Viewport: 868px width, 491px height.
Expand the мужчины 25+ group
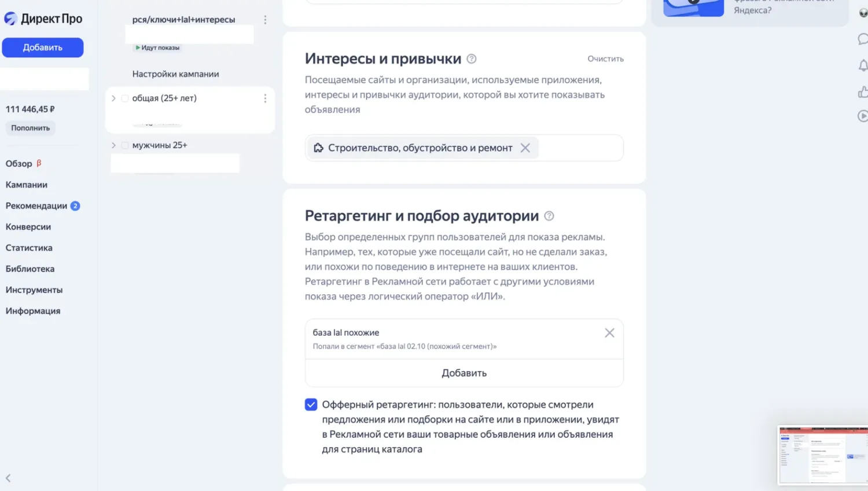click(x=113, y=145)
